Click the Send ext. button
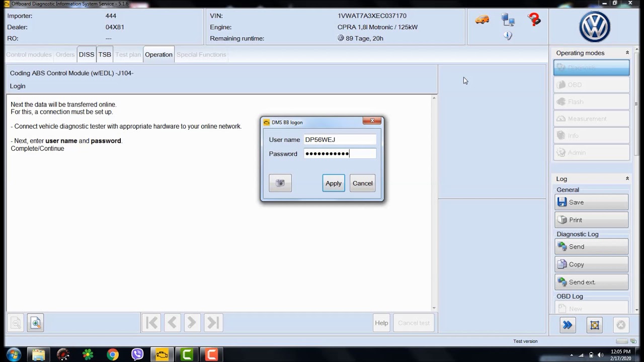Viewport: 644px width, 362px height. (x=592, y=282)
